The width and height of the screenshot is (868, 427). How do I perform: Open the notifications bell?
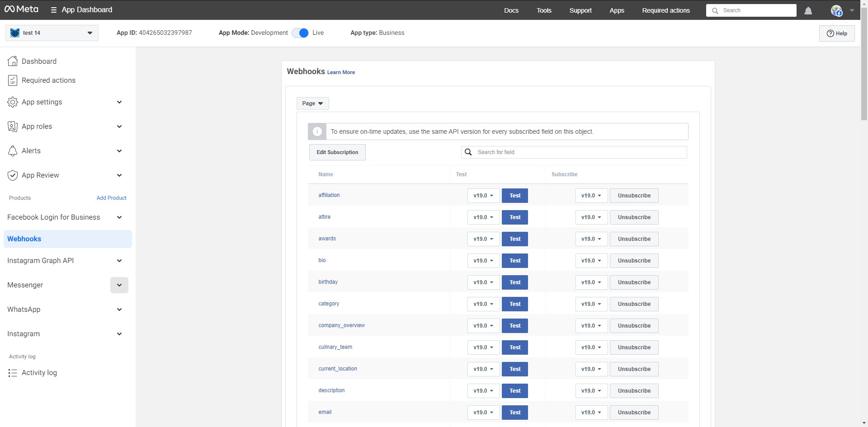(808, 10)
